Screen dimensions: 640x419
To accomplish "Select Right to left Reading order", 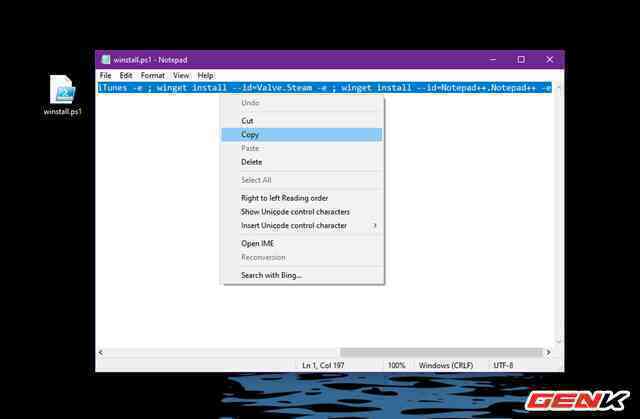I will coord(302,198).
